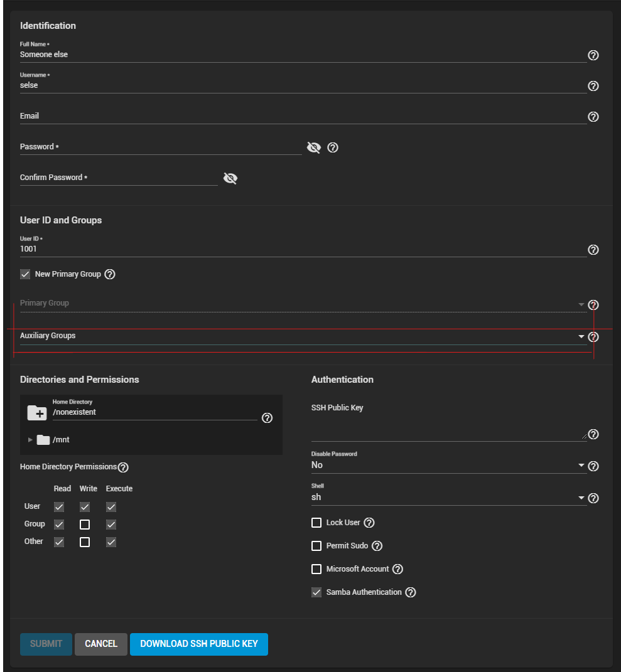Disable the Samba Authentication checkbox

tap(316, 592)
